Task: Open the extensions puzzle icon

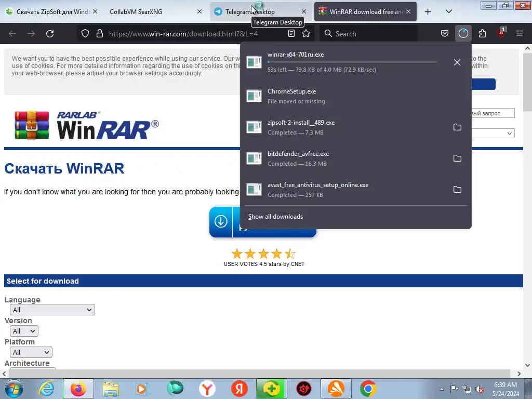Action: [x=482, y=34]
